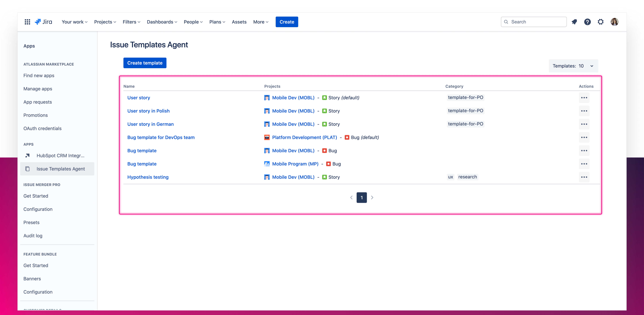644x315 pixels.
Task: Open actions menu for User story in Polish
Action: coord(584,111)
